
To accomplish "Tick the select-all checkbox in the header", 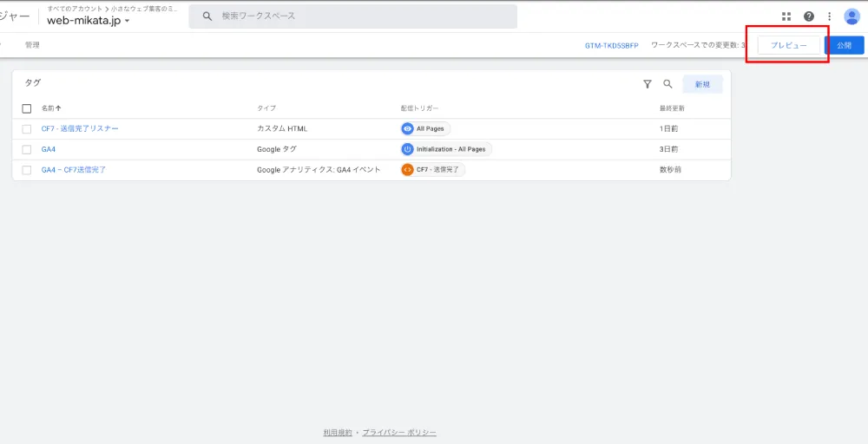I will (27, 108).
